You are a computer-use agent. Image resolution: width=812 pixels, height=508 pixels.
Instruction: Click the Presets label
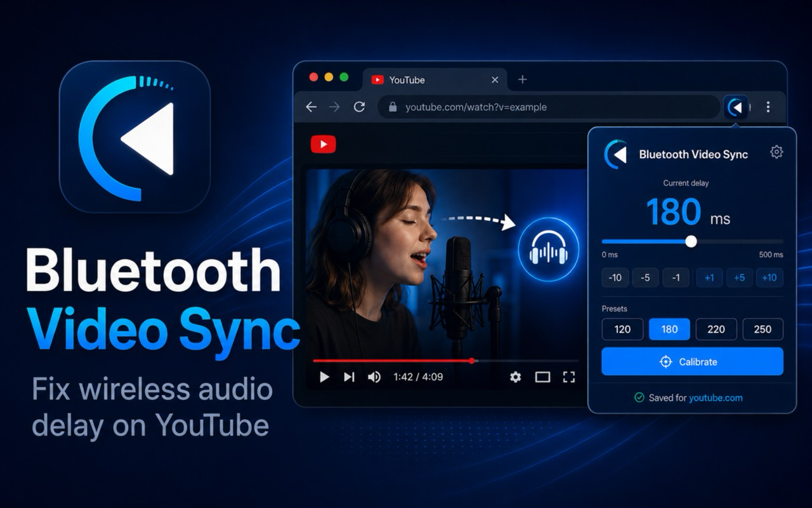(614, 309)
